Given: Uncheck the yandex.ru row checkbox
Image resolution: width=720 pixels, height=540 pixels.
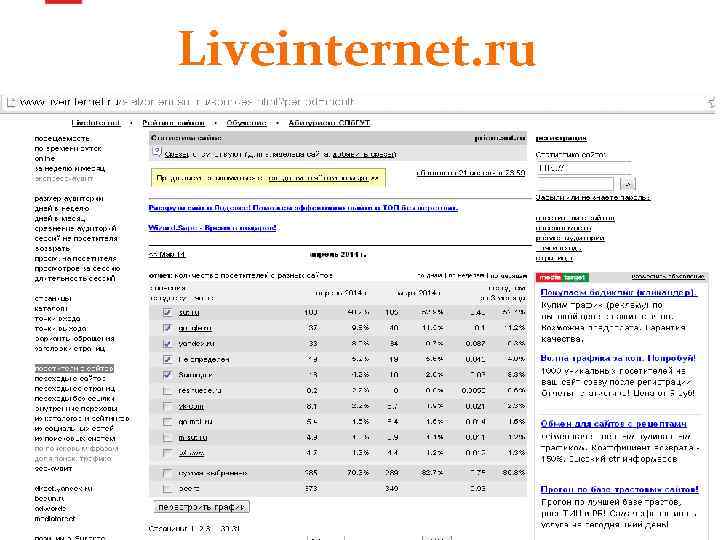Looking at the screenshot, I should tap(167, 343).
